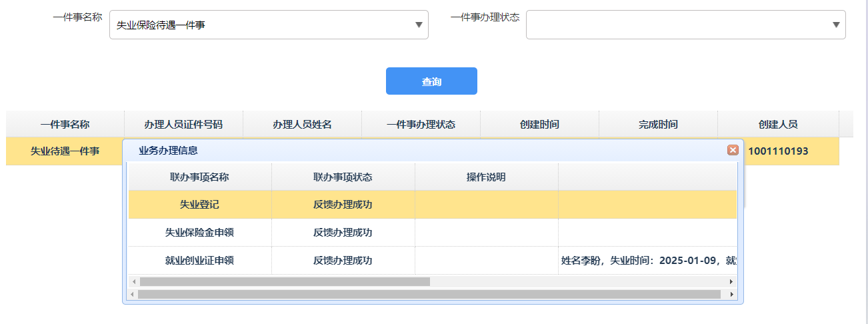Select the 就业创业证申领 row
The width and height of the screenshot is (868, 324).
[x=199, y=261]
